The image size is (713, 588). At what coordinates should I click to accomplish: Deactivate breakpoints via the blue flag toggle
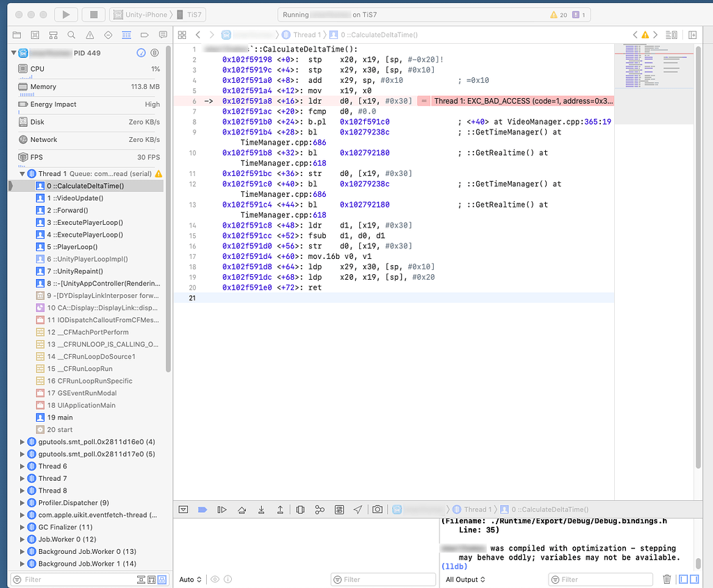203,509
